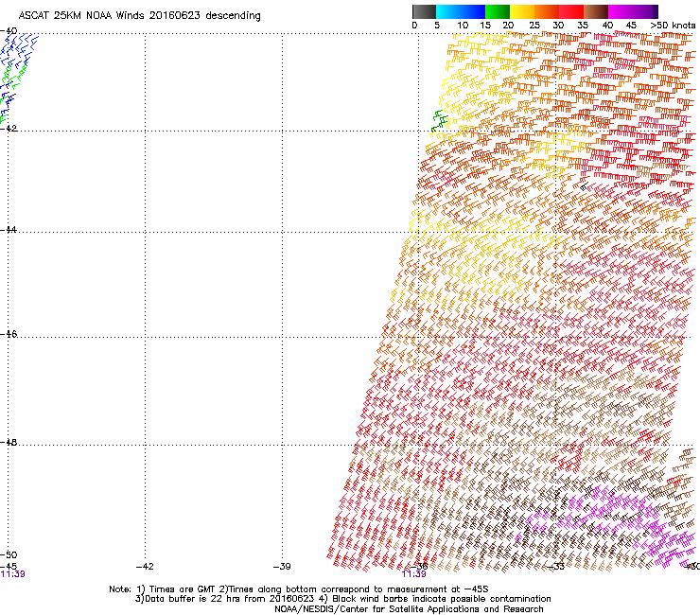The height and width of the screenshot is (615, 700).
Task: Click the 'NOAA/NESDIS/Center for Satellite Applications and Research' credit
Action: pos(409,609)
